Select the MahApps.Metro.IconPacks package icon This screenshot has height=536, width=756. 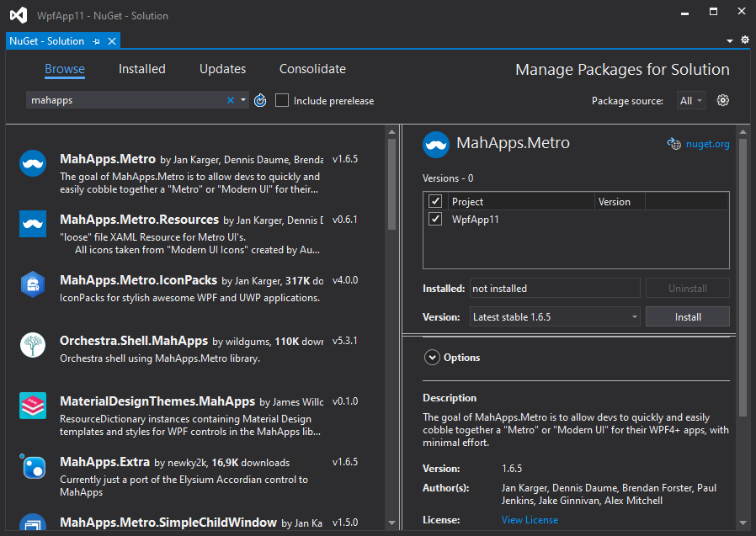pyautogui.click(x=33, y=284)
